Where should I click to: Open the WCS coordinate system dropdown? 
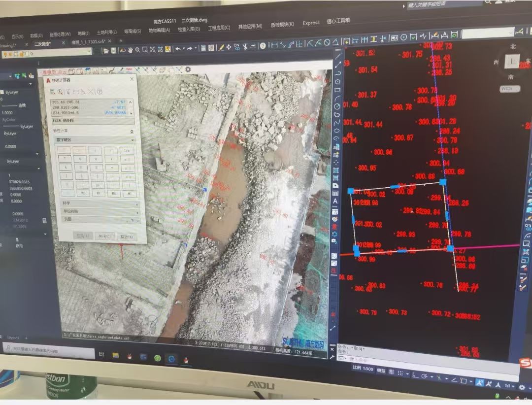tap(510, 89)
